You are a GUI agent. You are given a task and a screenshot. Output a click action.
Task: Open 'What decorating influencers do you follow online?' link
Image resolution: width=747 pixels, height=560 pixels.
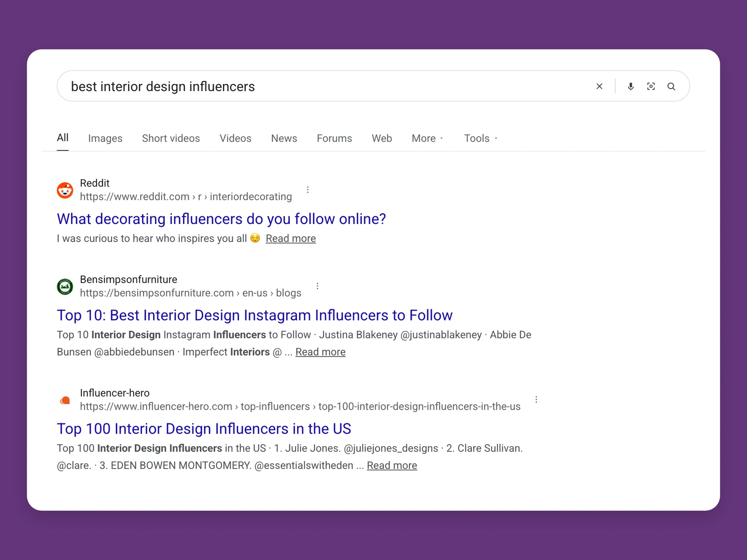coord(221,219)
